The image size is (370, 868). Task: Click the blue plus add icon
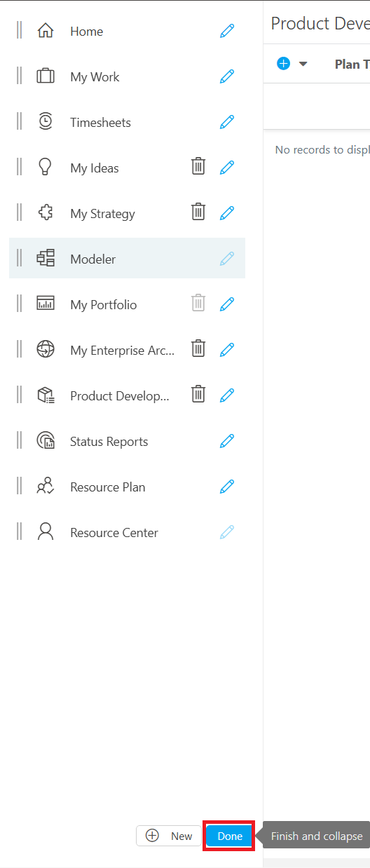284,64
